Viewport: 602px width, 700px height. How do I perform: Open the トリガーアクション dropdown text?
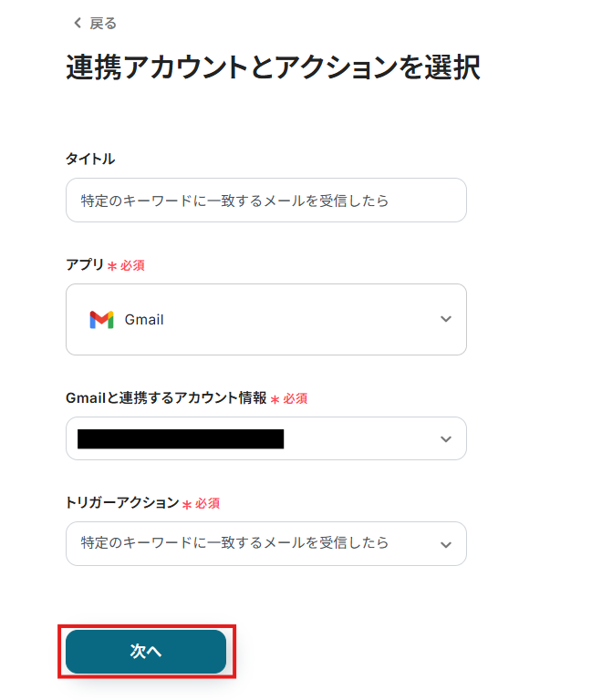[234, 542]
